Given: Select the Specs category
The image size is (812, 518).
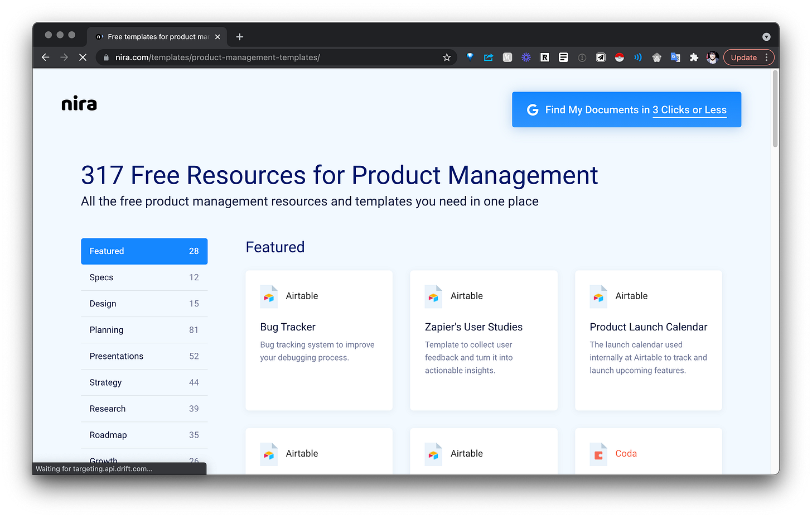Looking at the screenshot, I should coord(144,277).
